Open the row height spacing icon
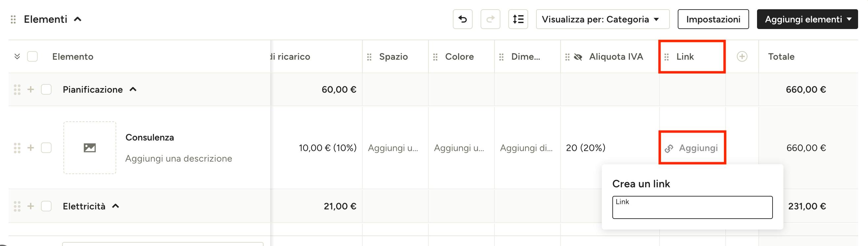Screen dimensions: 868x246 point(518,19)
